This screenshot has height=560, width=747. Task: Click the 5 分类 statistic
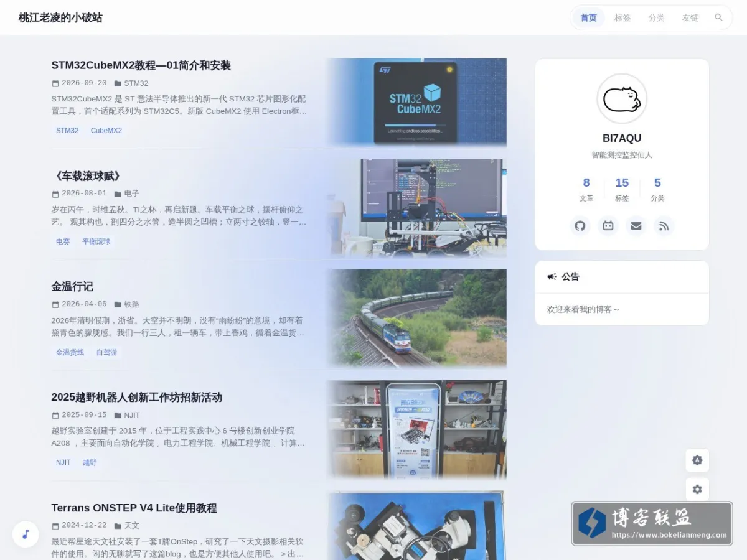point(657,190)
